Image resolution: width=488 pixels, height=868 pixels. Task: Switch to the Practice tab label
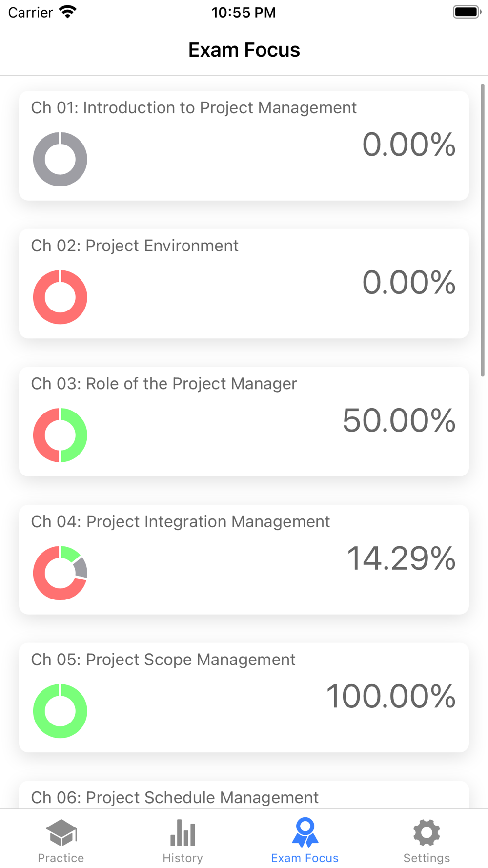(61, 858)
